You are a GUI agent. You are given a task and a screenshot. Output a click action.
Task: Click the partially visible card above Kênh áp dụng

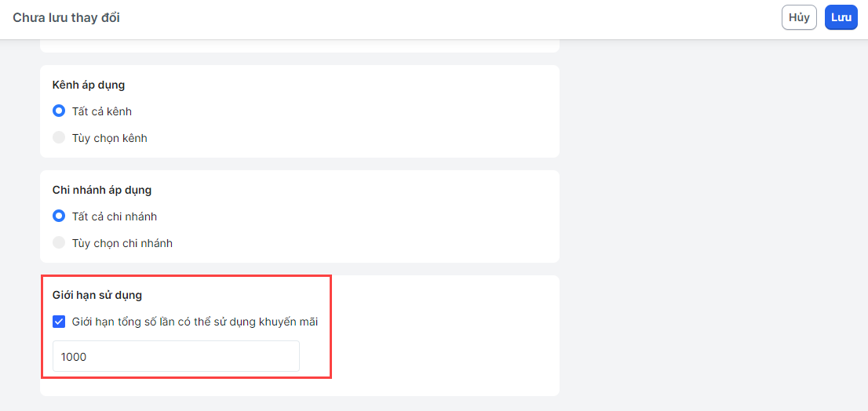tap(300, 46)
